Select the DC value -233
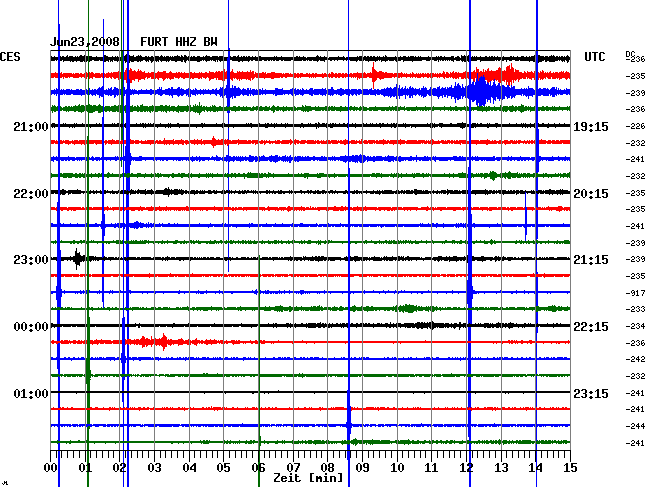This screenshot has width=650, height=494. [635, 309]
